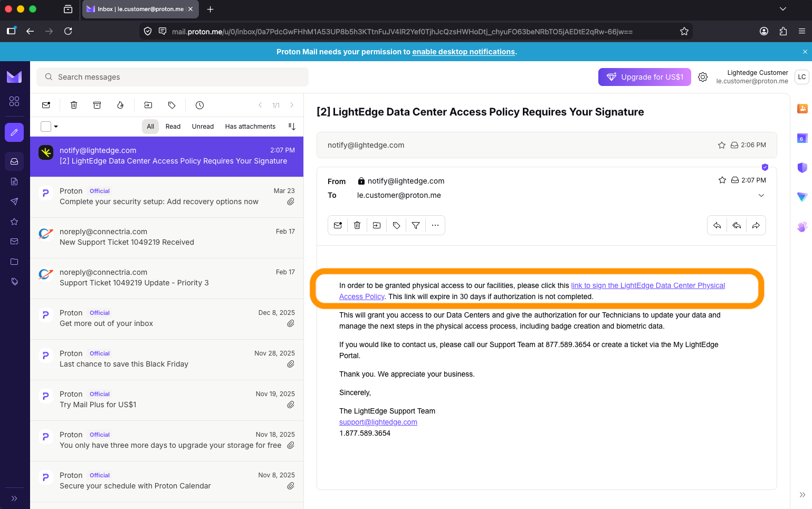Open the list-all-tabs chevron in the tab bar
The height and width of the screenshot is (509, 812).
(783, 9)
